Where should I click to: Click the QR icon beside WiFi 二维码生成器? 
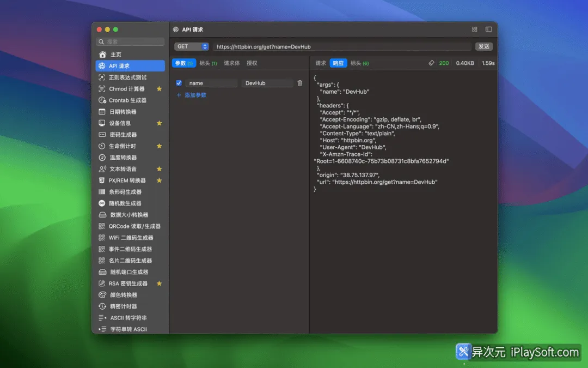point(102,238)
